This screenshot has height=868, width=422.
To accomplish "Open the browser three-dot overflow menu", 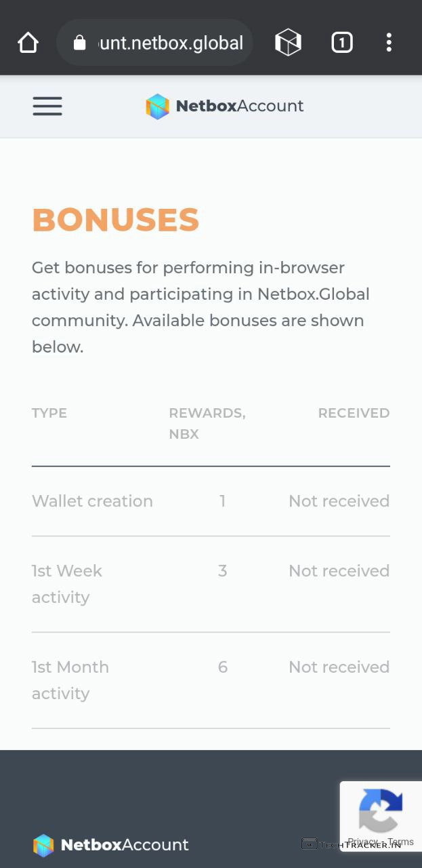I will (x=389, y=43).
